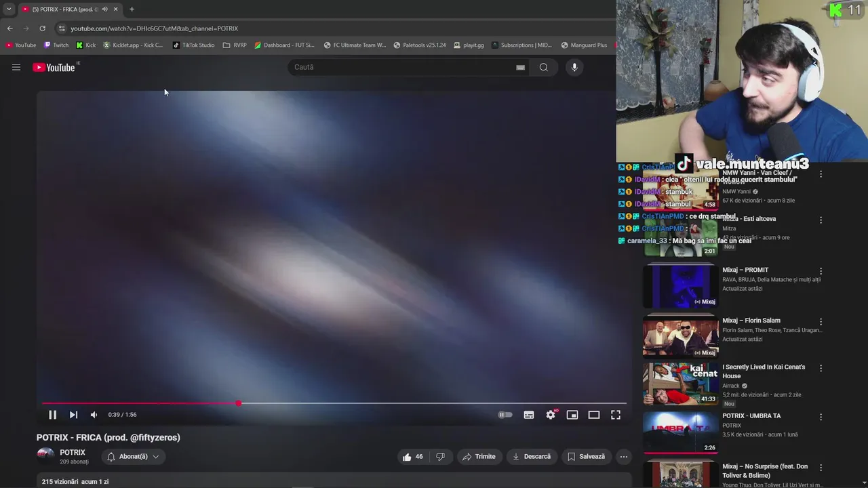Open Kicklet.app bookmark
The width and height of the screenshot is (868, 488).
point(133,45)
